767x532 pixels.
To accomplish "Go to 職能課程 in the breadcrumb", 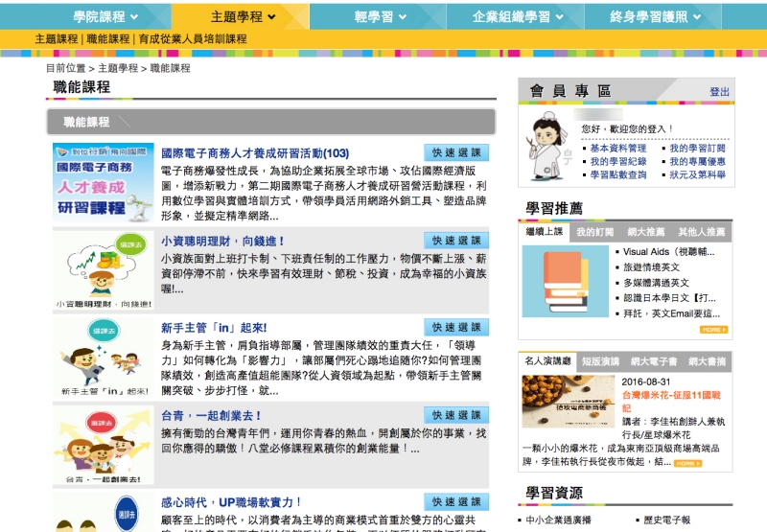I will tap(171, 68).
